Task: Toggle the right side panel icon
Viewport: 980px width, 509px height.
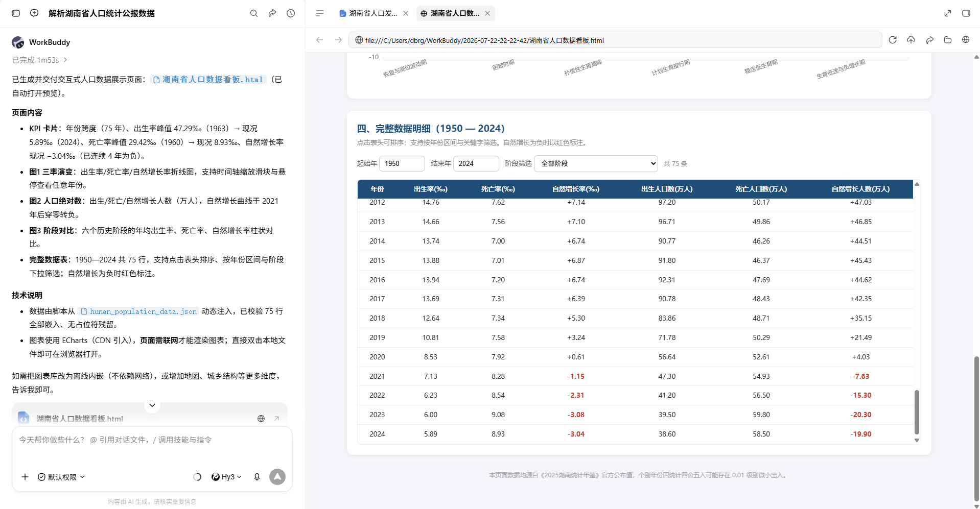Action: pyautogui.click(x=966, y=13)
